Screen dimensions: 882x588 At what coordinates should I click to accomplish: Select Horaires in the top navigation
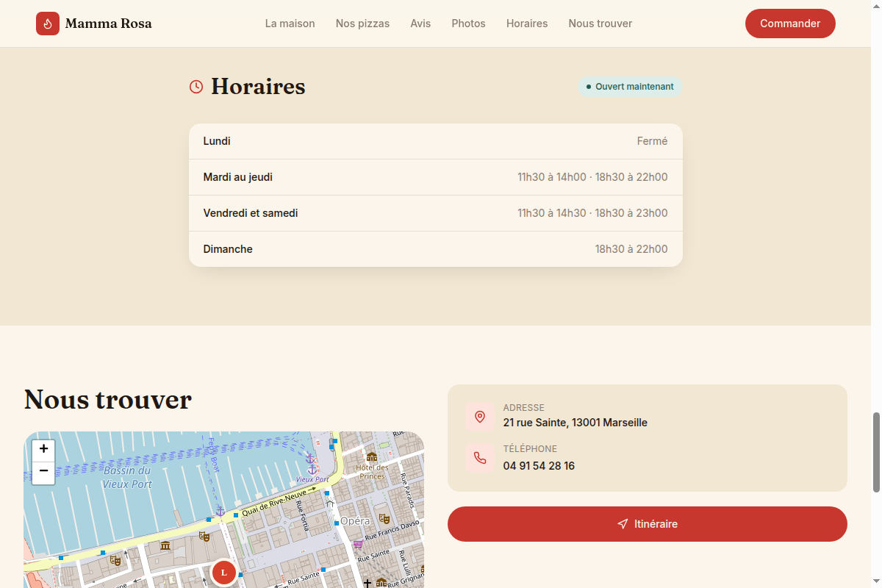[x=527, y=24]
